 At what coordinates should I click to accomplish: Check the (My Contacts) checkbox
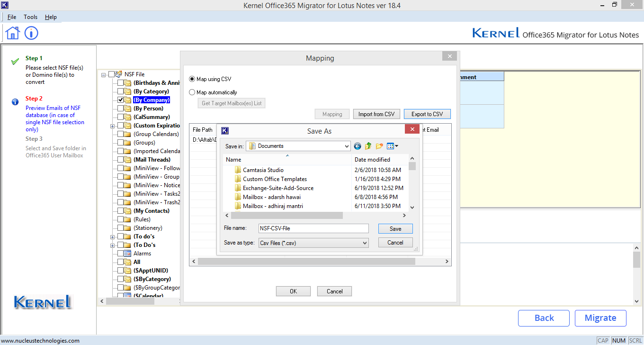pyautogui.click(x=120, y=211)
